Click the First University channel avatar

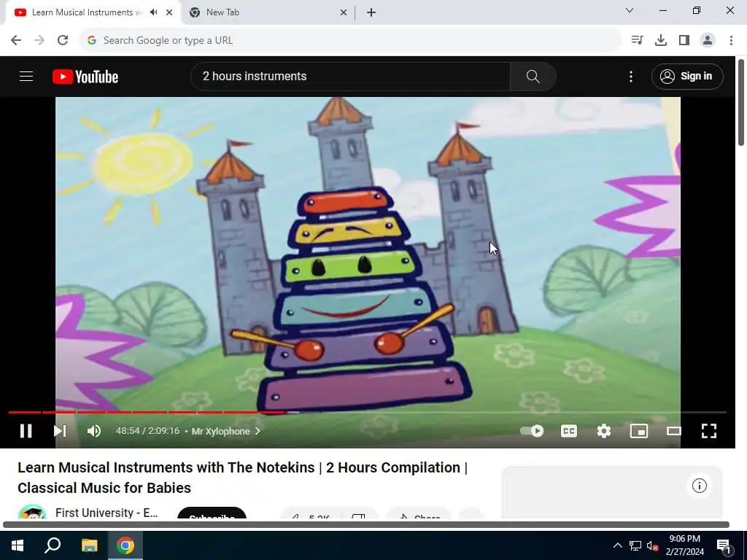tap(32, 511)
